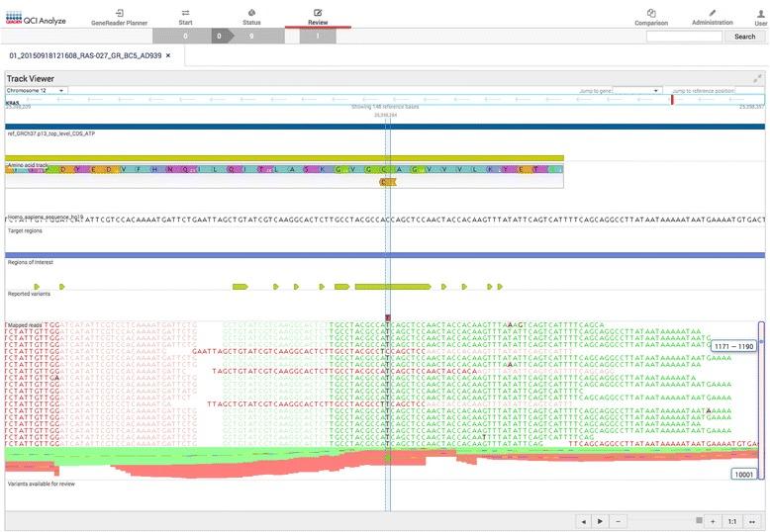
Task: Close the RAS-027_GR_BC5_AD939 sample tab
Action: [x=168, y=55]
